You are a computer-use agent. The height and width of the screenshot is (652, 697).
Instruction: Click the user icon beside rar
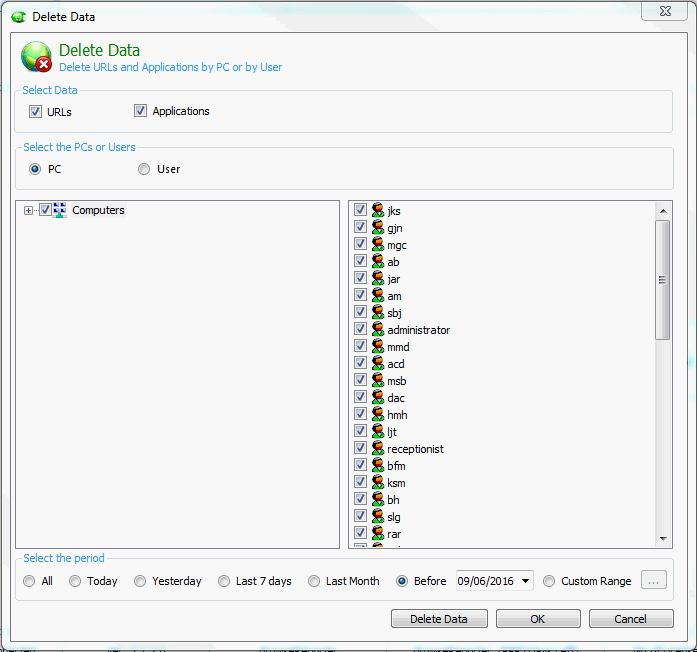pyautogui.click(x=377, y=533)
